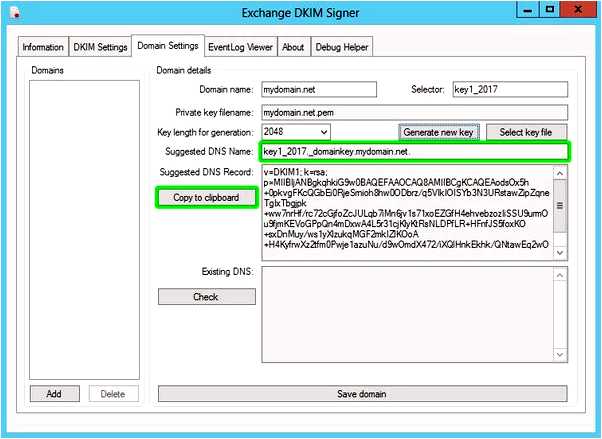Viewport: 602px width, 439px height.
Task: Click the Save domain button
Action: [x=362, y=394]
